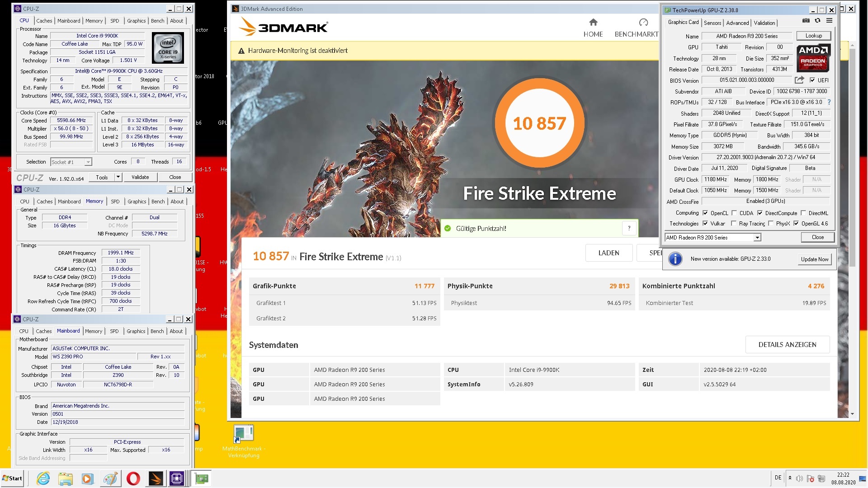Open Internet Explorer from the taskbar

point(43,479)
